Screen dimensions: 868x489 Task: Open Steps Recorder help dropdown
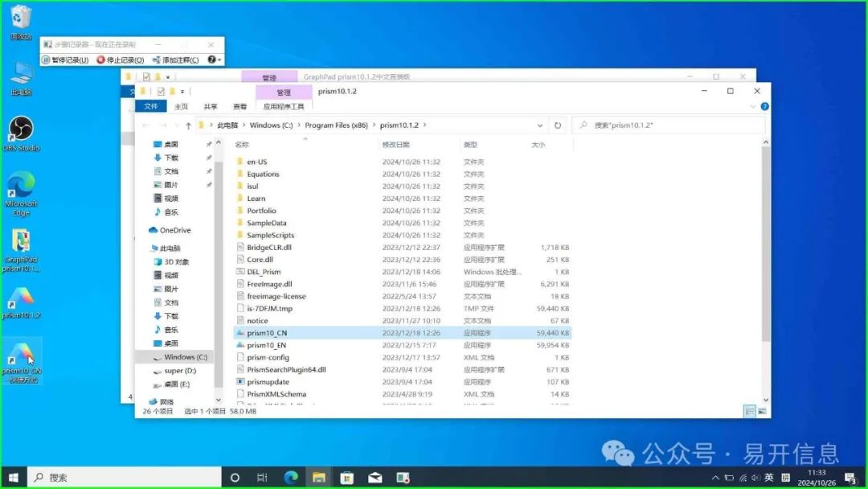[215, 60]
